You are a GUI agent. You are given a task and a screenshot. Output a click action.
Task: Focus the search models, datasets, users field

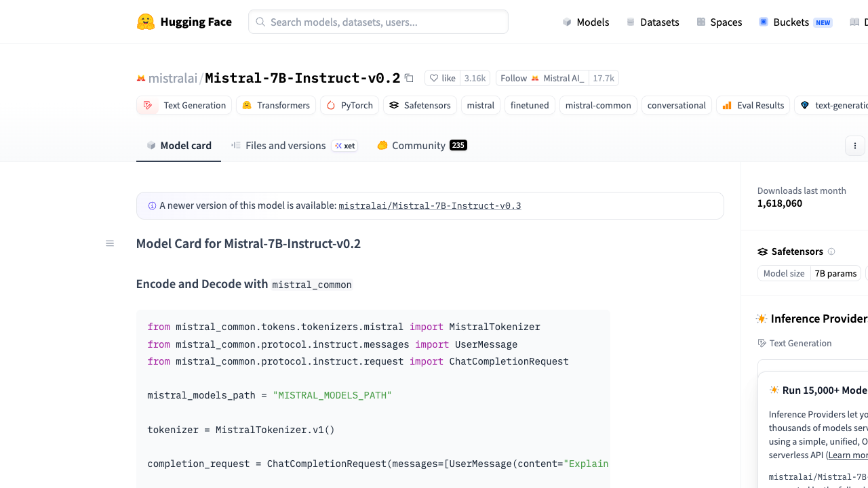[378, 22]
